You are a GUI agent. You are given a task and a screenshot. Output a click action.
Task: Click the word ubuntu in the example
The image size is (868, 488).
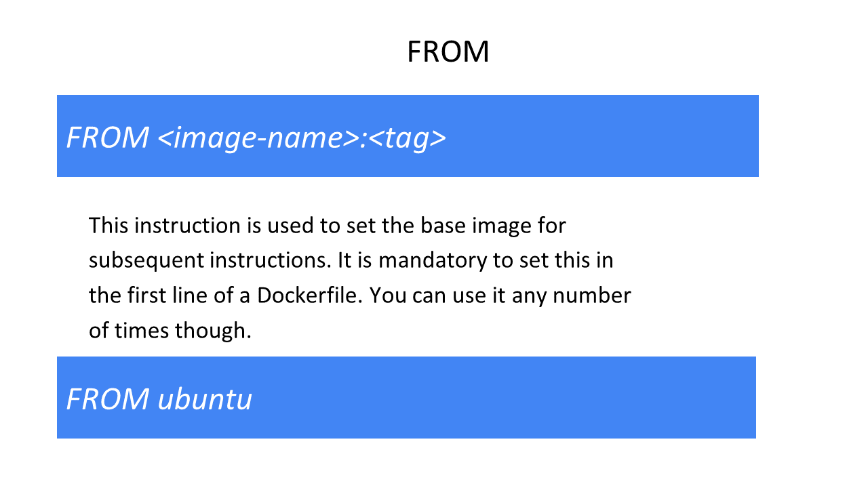coord(205,399)
